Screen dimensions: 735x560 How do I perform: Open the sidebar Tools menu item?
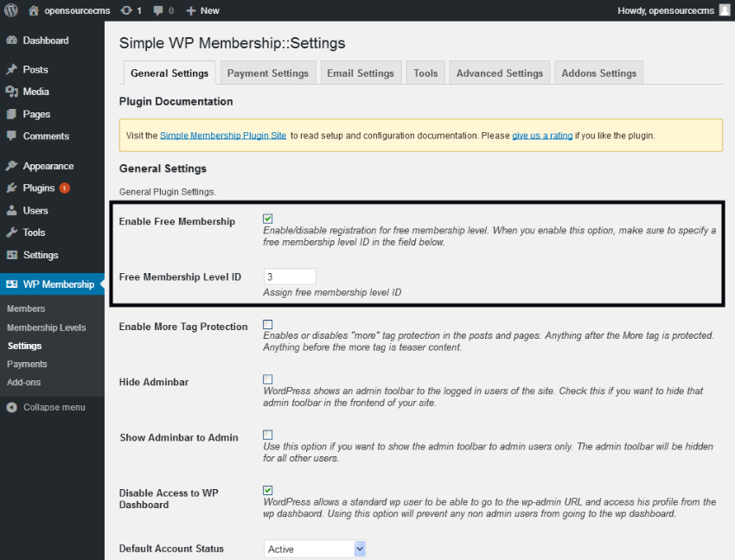pos(35,233)
